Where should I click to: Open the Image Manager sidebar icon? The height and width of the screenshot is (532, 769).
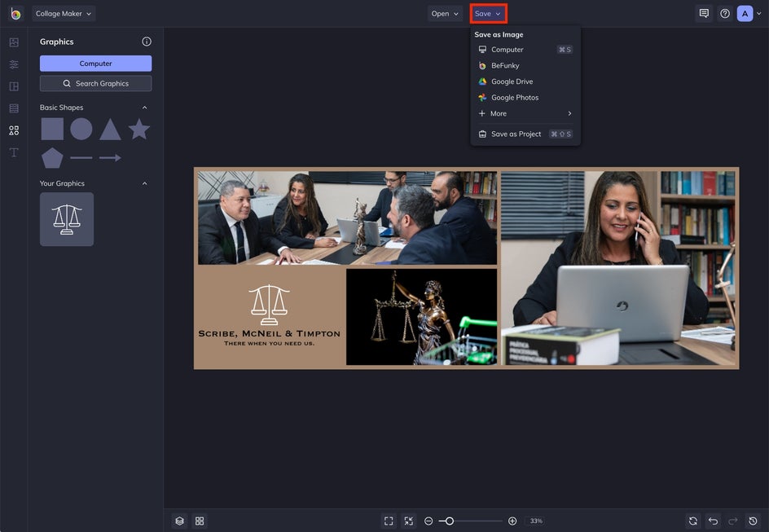[14, 42]
